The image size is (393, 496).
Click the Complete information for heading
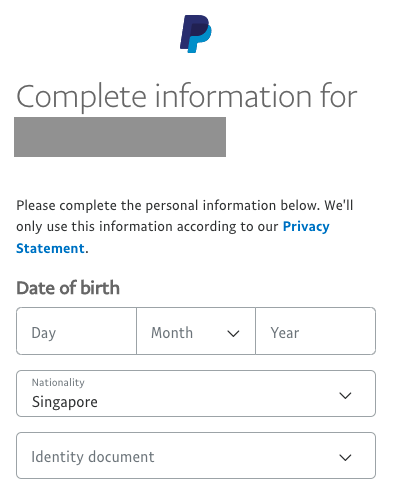click(187, 97)
